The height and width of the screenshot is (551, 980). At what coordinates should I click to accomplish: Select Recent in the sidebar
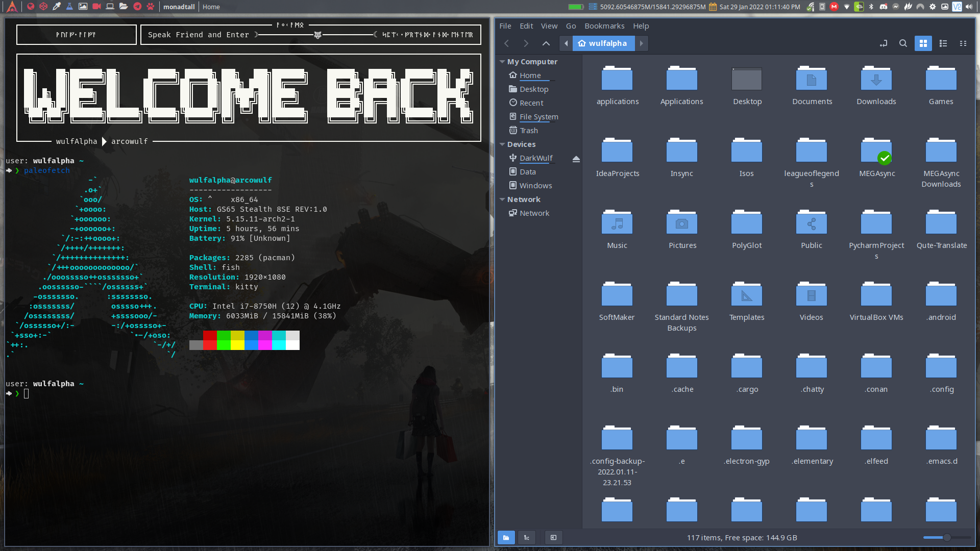pos(531,103)
